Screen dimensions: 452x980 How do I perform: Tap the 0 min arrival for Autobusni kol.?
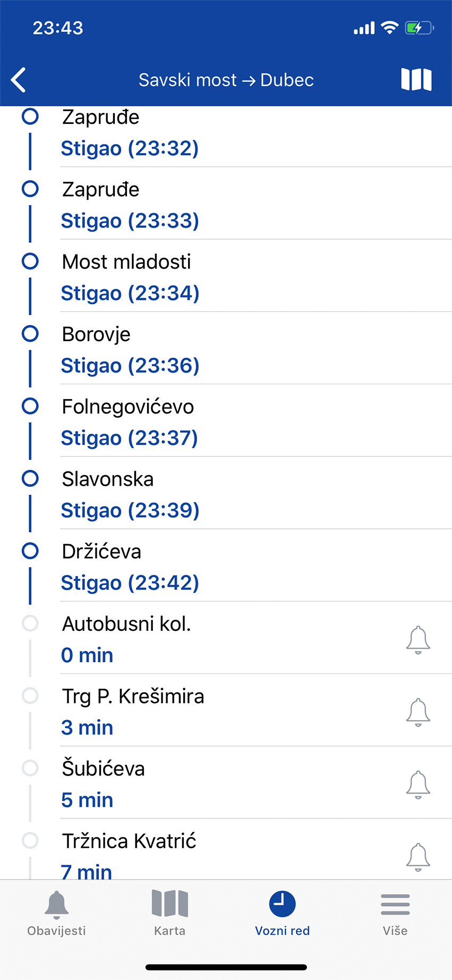pos(87,655)
